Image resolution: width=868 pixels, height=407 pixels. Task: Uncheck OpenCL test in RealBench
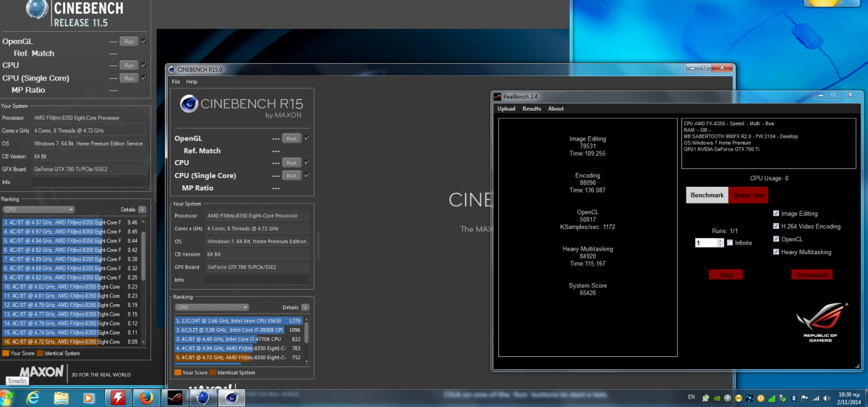[776, 239]
